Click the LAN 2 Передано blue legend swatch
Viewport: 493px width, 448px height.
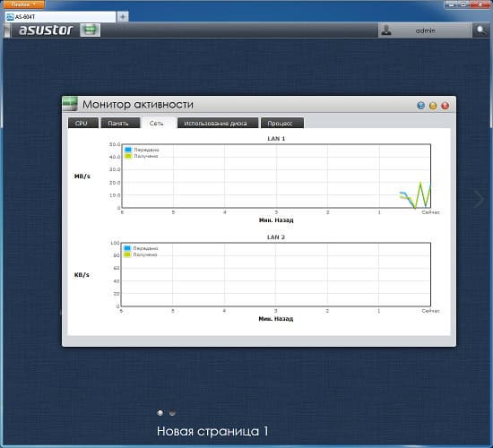pyautogui.click(x=127, y=248)
